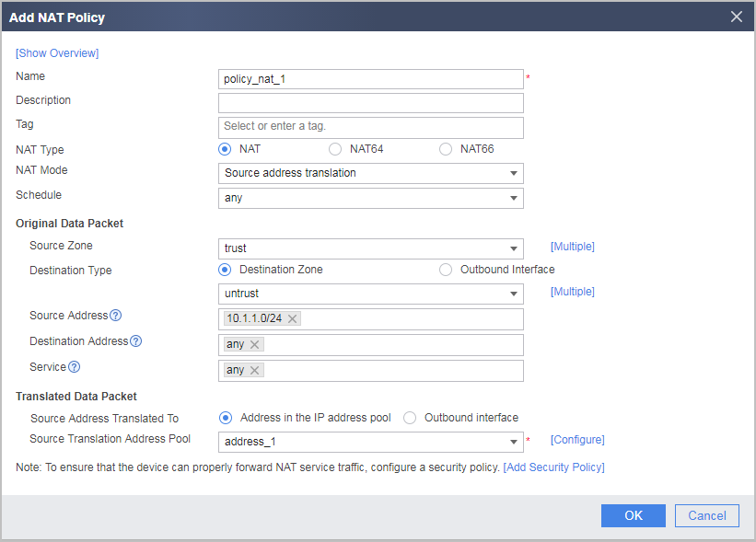Screen dimensions: 756x542
Task: Click the Show Overview link
Action: point(57,53)
